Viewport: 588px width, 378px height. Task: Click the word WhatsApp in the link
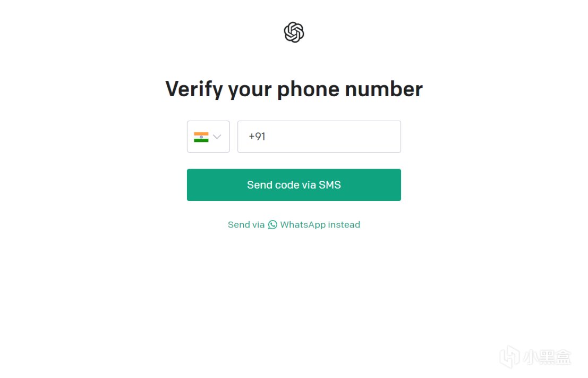303,224
